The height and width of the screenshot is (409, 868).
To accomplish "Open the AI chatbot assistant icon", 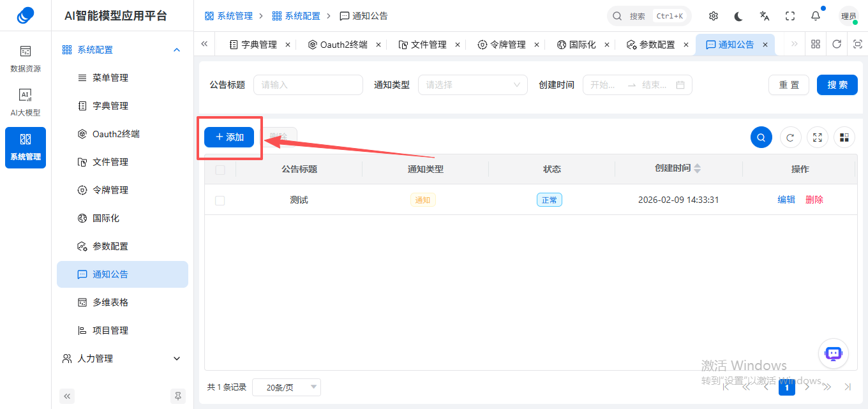I will tap(833, 353).
